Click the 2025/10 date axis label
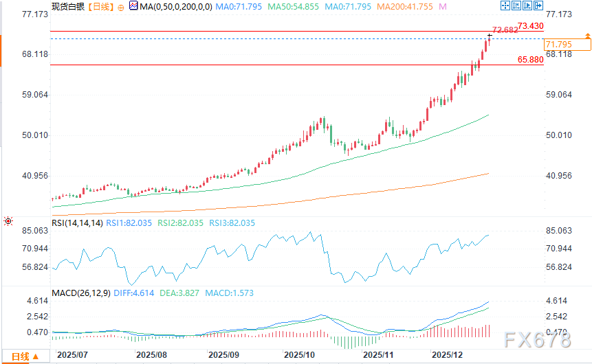 click(299, 355)
